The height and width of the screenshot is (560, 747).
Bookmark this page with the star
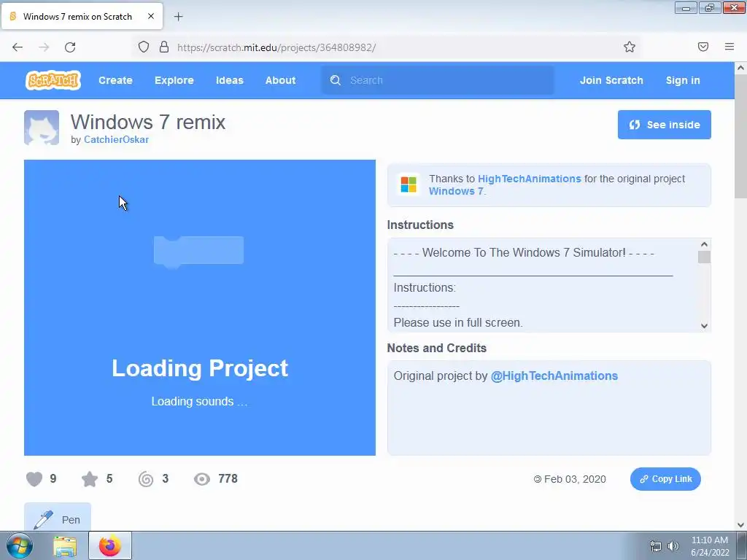[x=630, y=47]
